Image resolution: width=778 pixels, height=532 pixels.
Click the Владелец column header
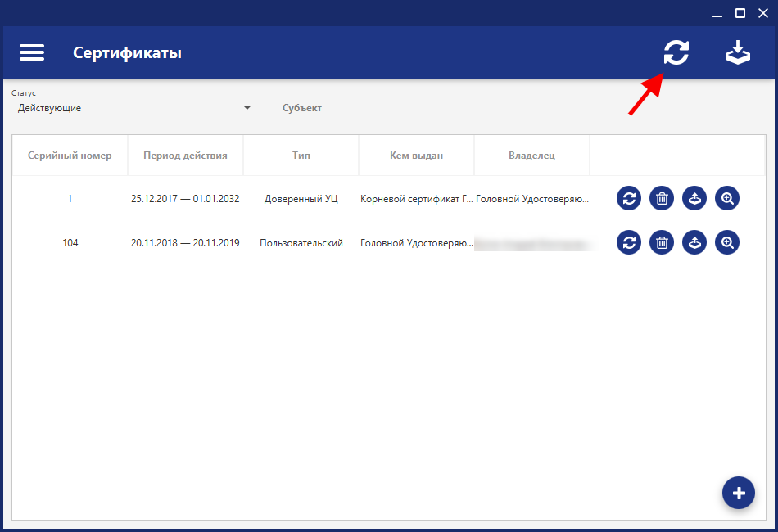click(531, 156)
